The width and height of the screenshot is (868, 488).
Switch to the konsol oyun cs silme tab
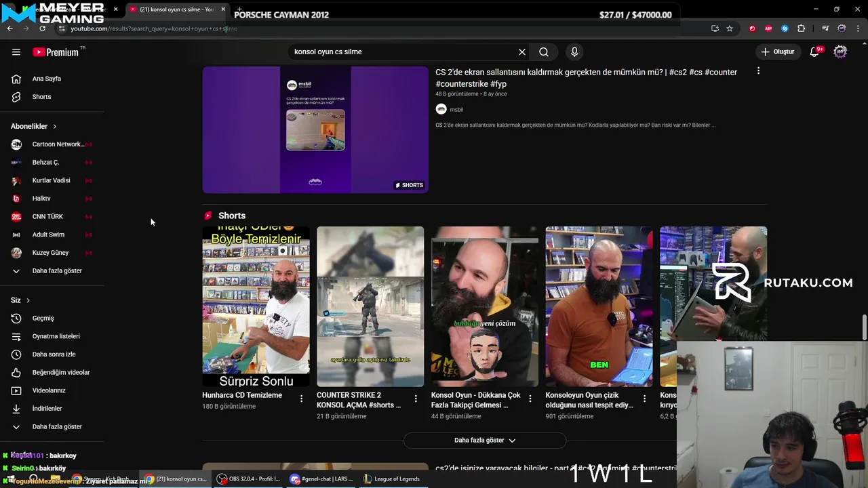pyautogui.click(x=176, y=9)
